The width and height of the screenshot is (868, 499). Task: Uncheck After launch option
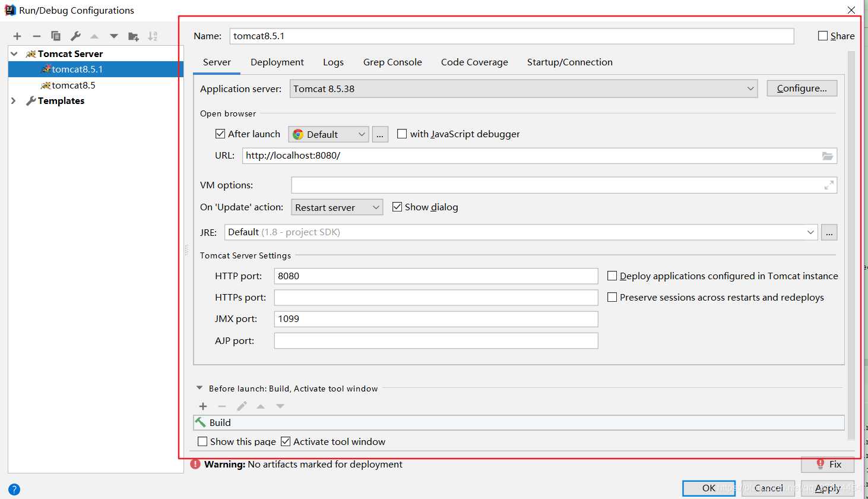click(220, 134)
